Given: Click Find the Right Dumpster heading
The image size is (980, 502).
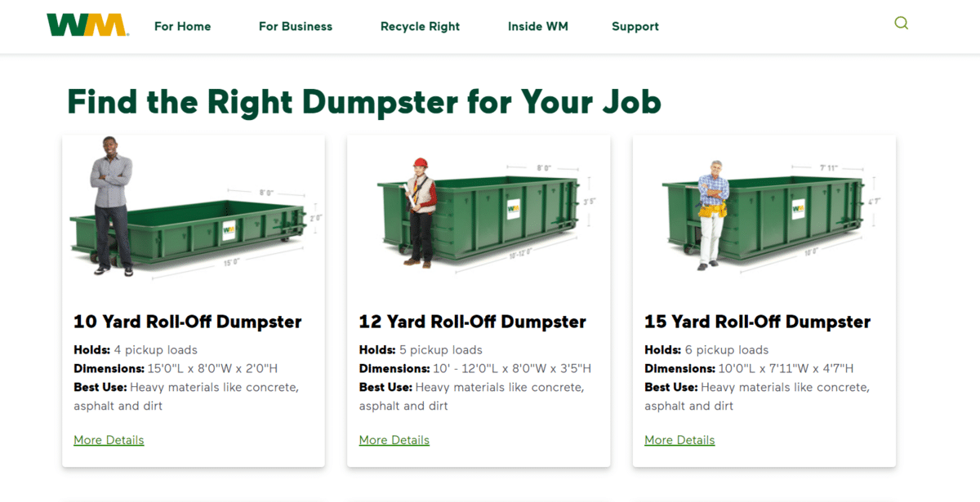Looking at the screenshot, I should click(364, 103).
